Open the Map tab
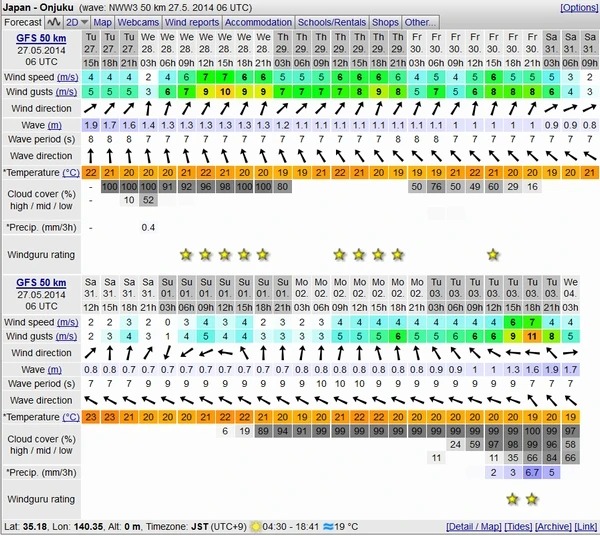 click(x=103, y=22)
